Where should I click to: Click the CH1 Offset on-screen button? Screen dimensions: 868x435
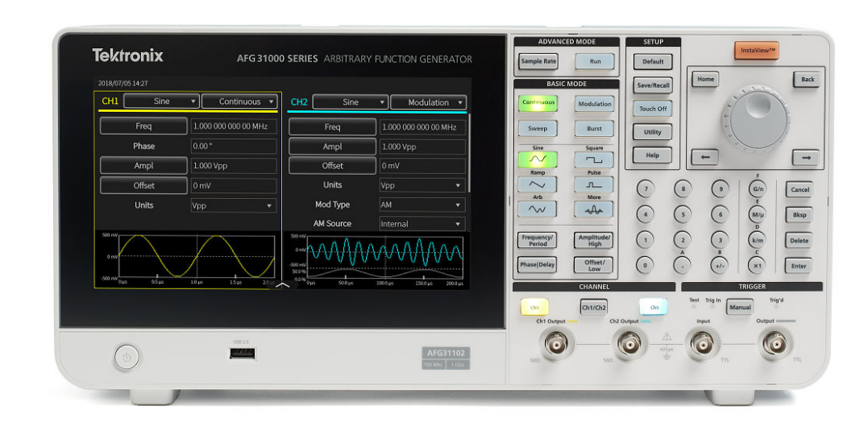143,185
